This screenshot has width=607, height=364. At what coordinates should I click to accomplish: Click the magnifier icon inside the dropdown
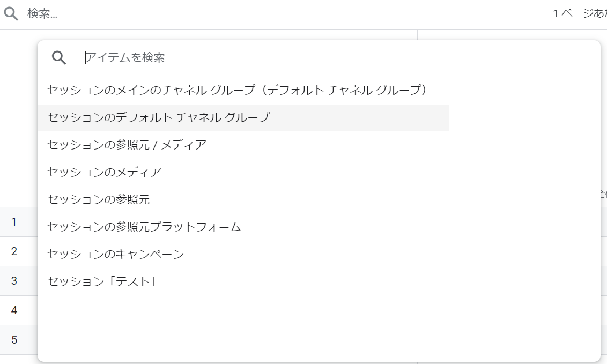pyautogui.click(x=59, y=57)
